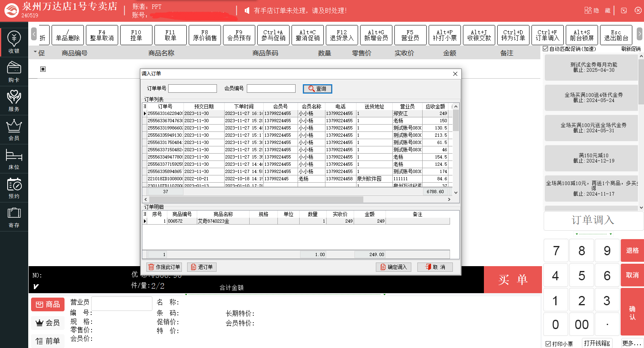Switch to 会员 tab at bottom left
644x348 pixels.
(48, 323)
